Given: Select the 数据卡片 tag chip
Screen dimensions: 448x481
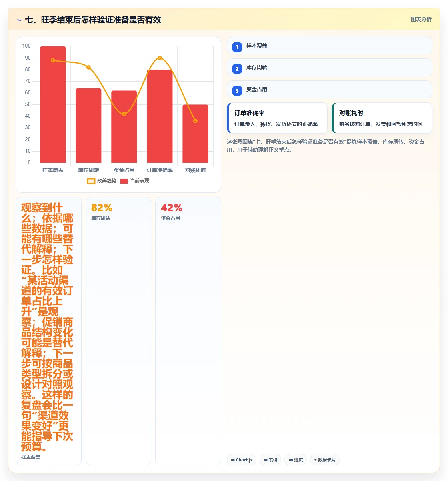Looking at the screenshot, I should tap(325, 460).
